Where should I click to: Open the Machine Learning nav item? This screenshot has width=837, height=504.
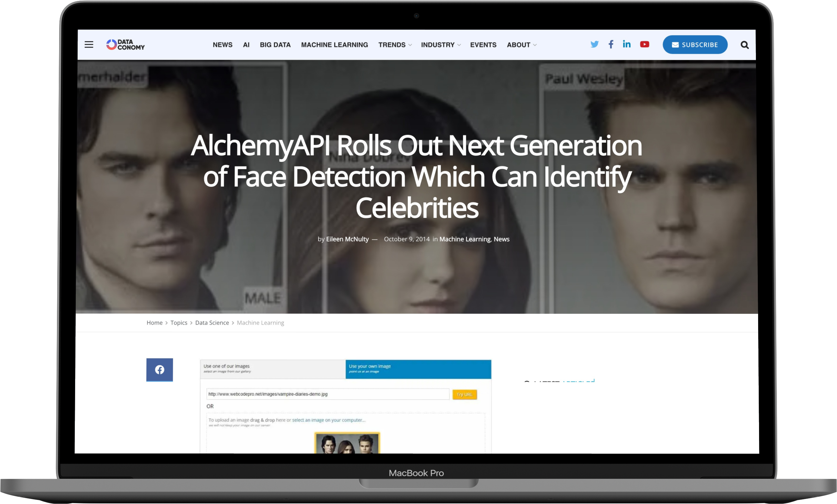pos(334,45)
